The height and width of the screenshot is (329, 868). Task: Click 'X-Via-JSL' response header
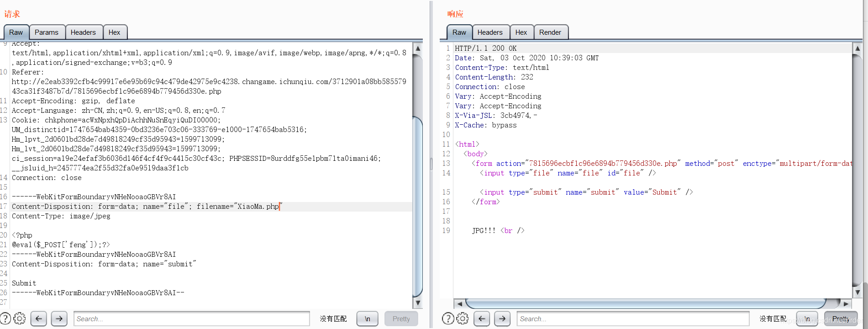tap(496, 116)
